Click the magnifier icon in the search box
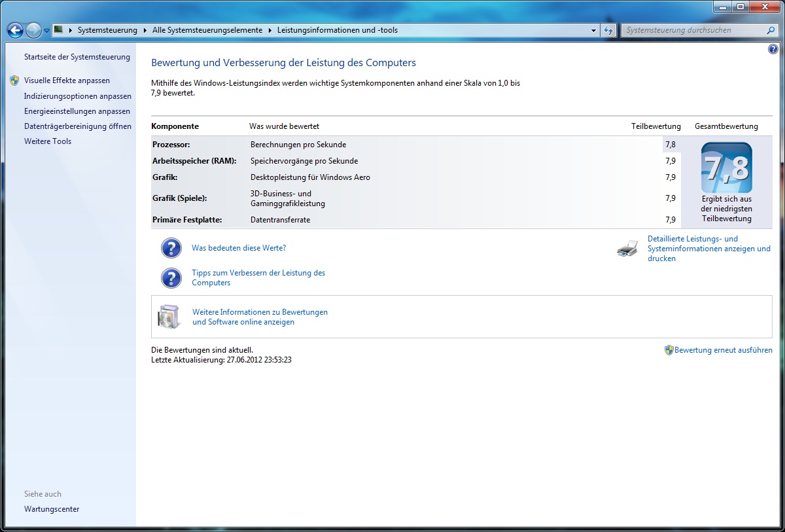This screenshot has width=785, height=532. tap(771, 30)
